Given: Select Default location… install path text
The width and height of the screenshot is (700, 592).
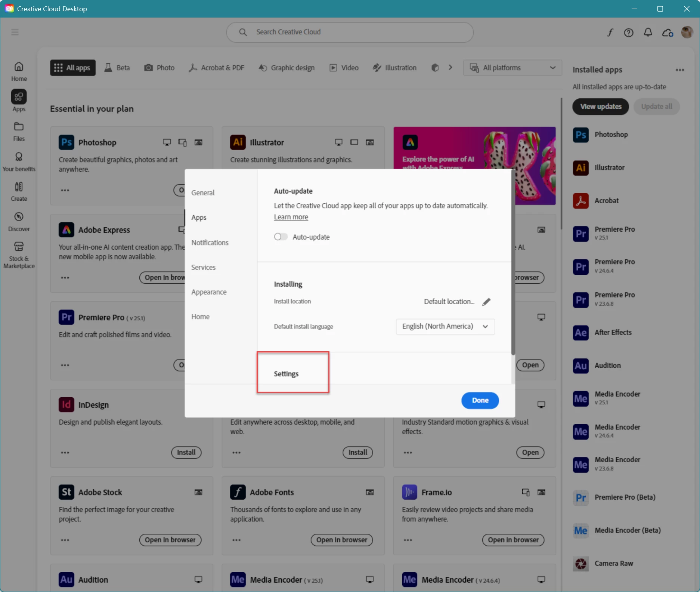Looking at the screenshot, I should 449,302.
